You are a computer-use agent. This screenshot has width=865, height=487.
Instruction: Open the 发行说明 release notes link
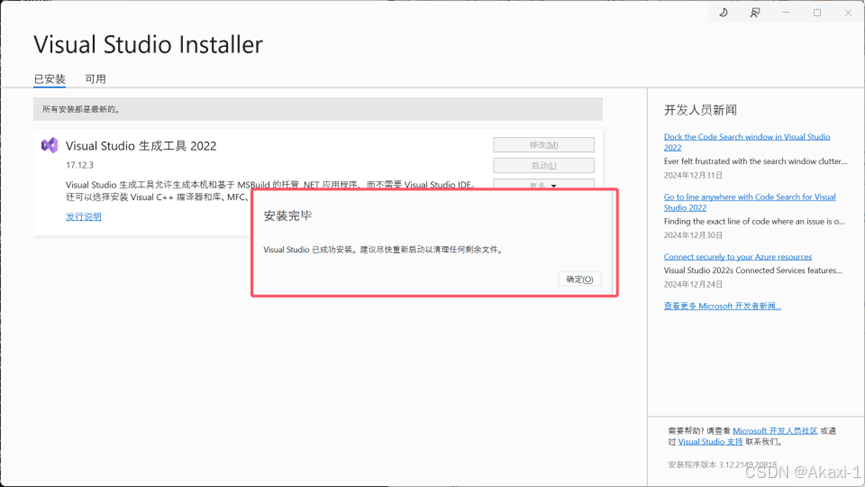point(83,217)
